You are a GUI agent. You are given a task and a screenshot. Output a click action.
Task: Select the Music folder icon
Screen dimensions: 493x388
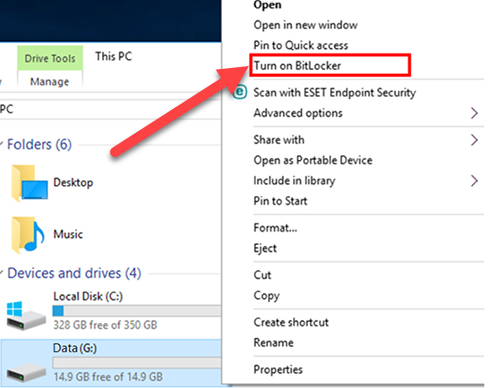pos(28,235)
